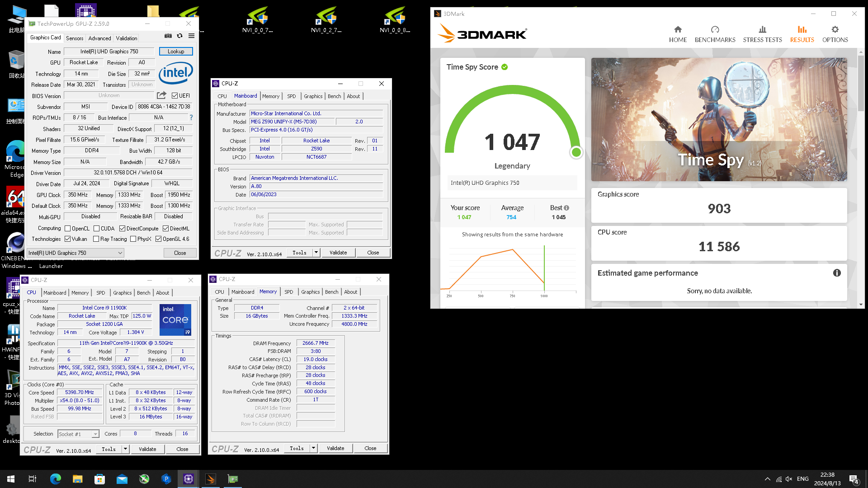
Task: Open the aida64 desktop shortcut
Action: [x=15, y=205]
